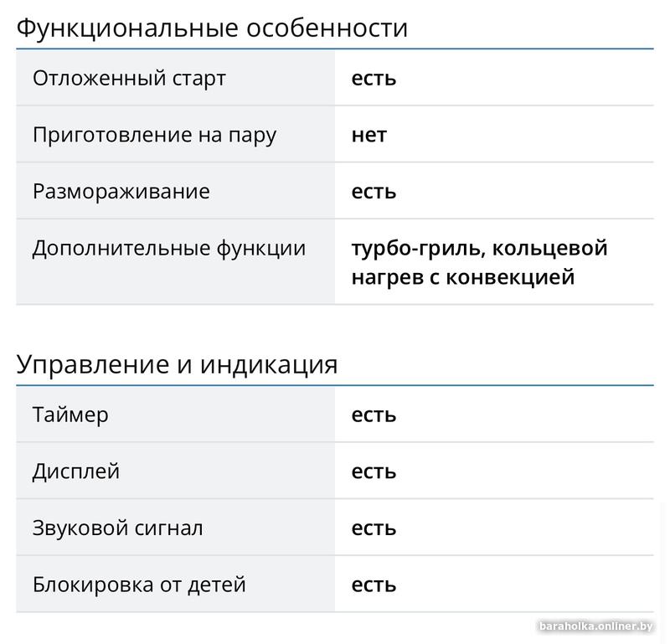Viewport: 670px width, 644px height.
Task: Select the "есть" value next to Размораживание
Action: point(374,191)
